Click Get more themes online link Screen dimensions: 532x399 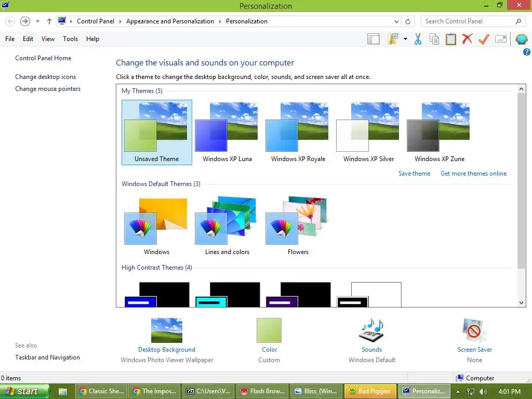click(473, 174)
